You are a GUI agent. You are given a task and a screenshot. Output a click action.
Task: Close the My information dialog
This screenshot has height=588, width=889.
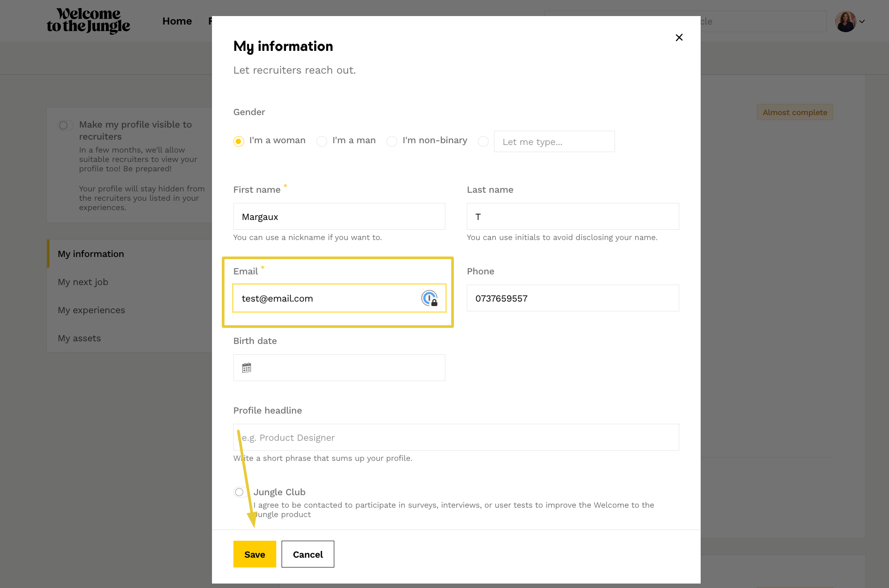click(679, 37)
